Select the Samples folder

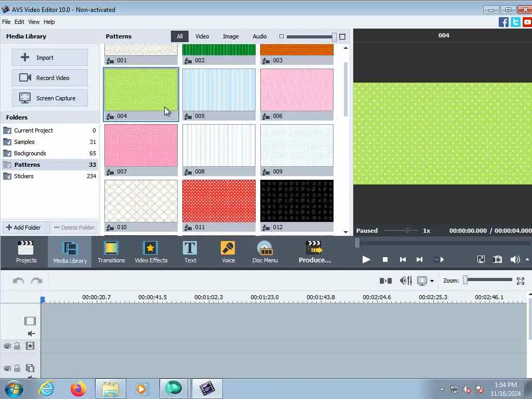pos(49,142)
